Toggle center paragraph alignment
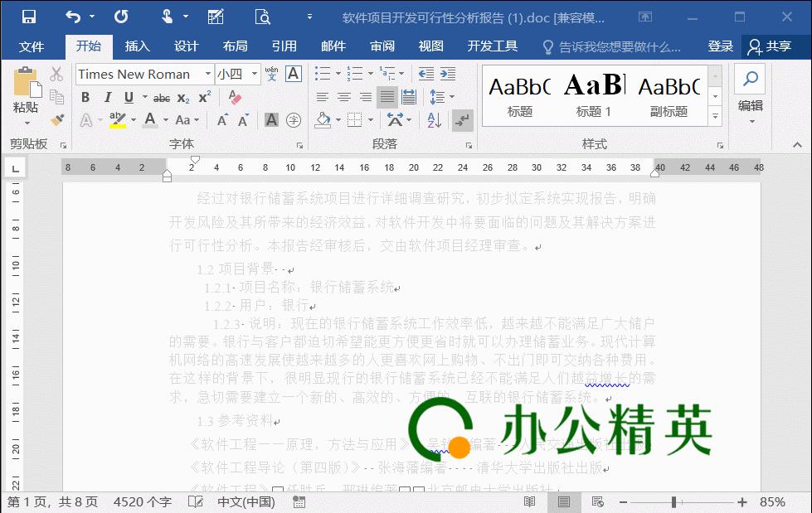 point(345,97)
